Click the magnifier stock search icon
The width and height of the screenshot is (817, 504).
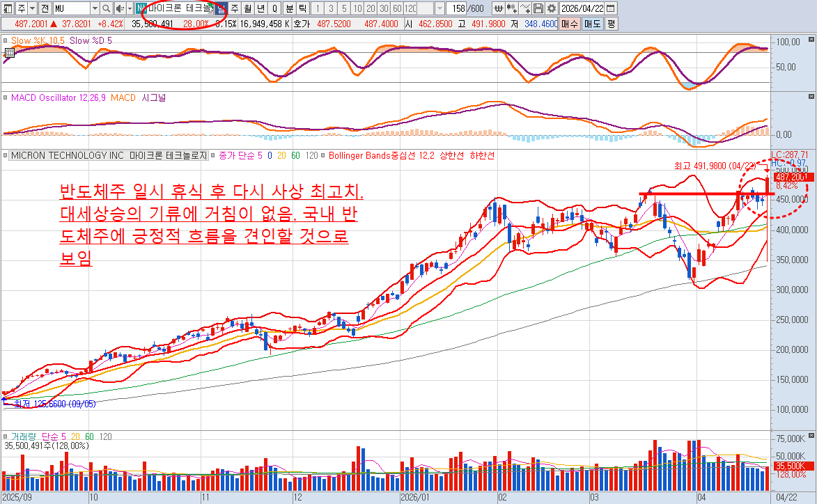(x=106, y=8)
